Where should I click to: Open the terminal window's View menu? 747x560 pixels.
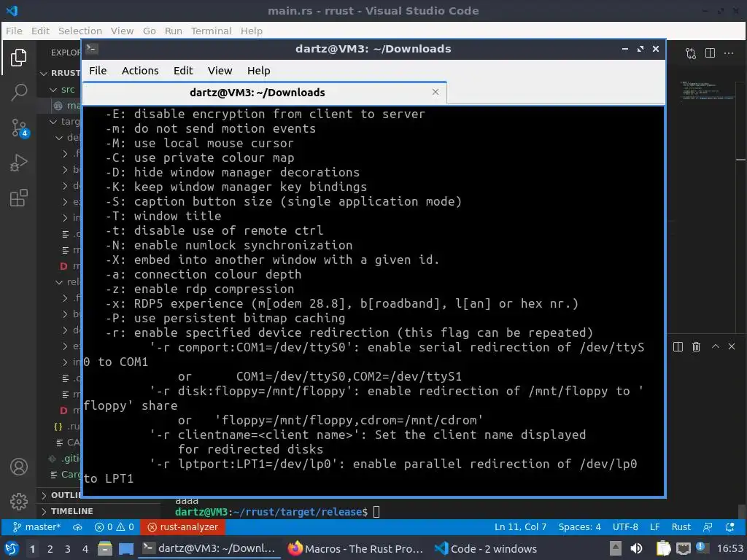point(220,71)
